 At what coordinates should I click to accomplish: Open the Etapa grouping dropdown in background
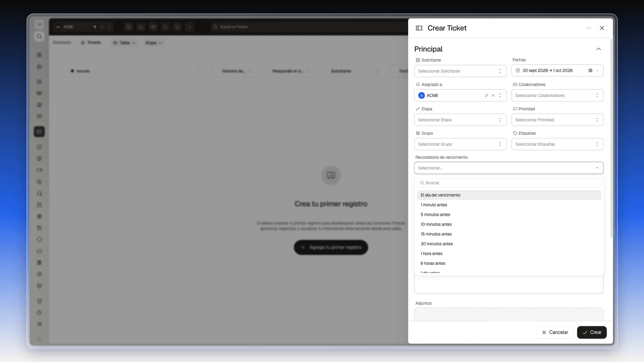(x=154, y=43)
